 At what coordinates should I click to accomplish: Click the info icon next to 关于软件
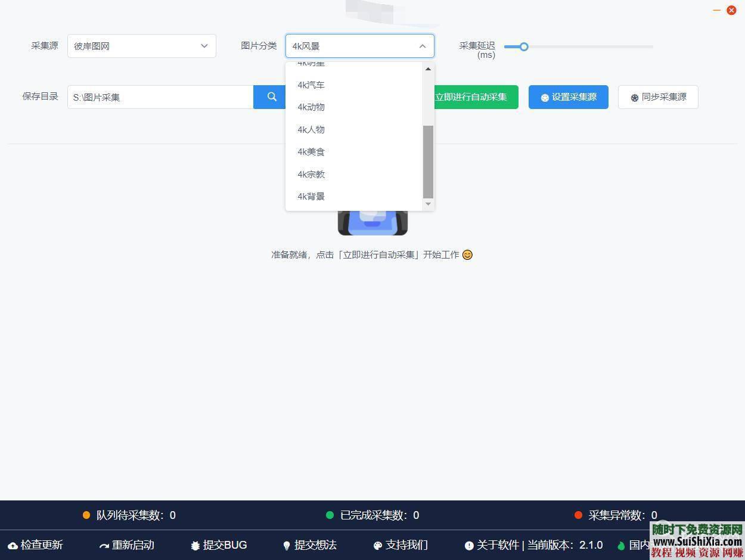pos(470,545)
